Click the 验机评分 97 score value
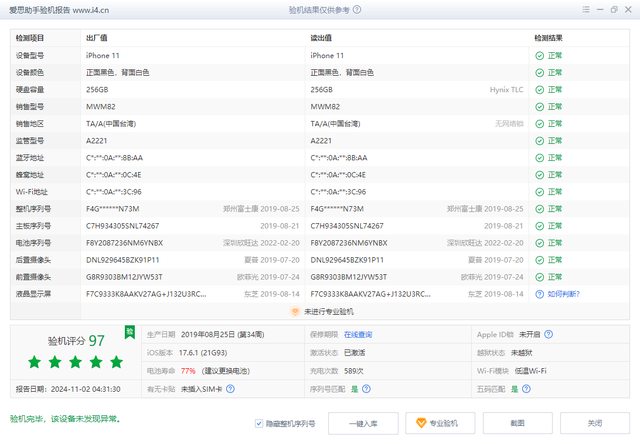 coord(97,340)
